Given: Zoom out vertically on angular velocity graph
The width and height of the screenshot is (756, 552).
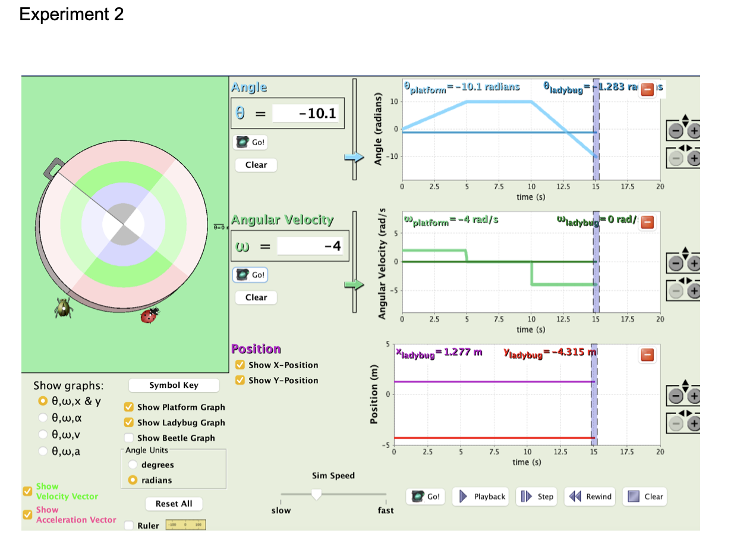Looking at the screenshot, I should pyautogui.click(x=676, y=264).
